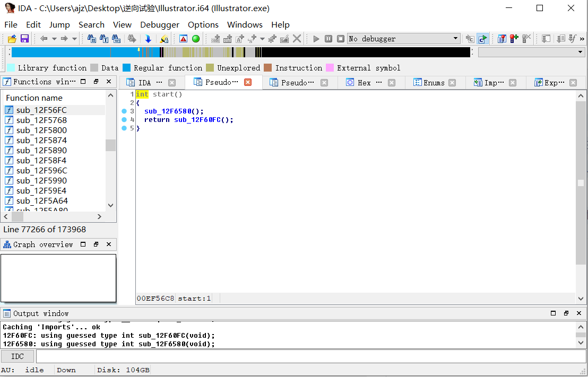588x377 pixels.
Task: Click the Function name column header
Action: [x=34, y=98]
